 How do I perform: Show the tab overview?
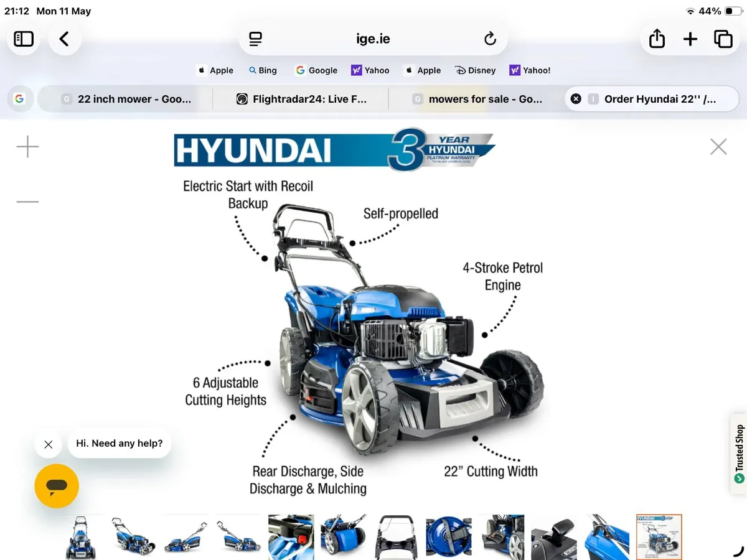tap(723, 39)
